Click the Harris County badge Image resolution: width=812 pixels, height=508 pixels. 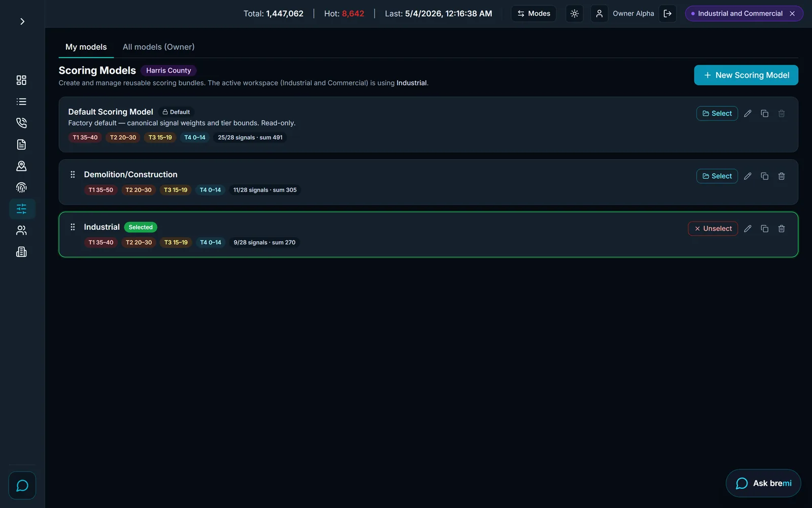coord(168,71)
